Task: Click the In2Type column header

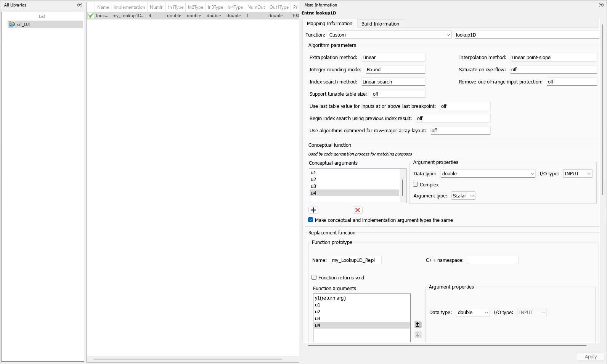Action: point(196,7)
